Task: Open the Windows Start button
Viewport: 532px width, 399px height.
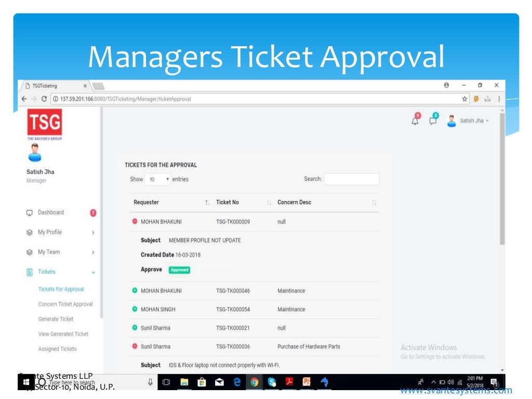Action: pos(26,382)
